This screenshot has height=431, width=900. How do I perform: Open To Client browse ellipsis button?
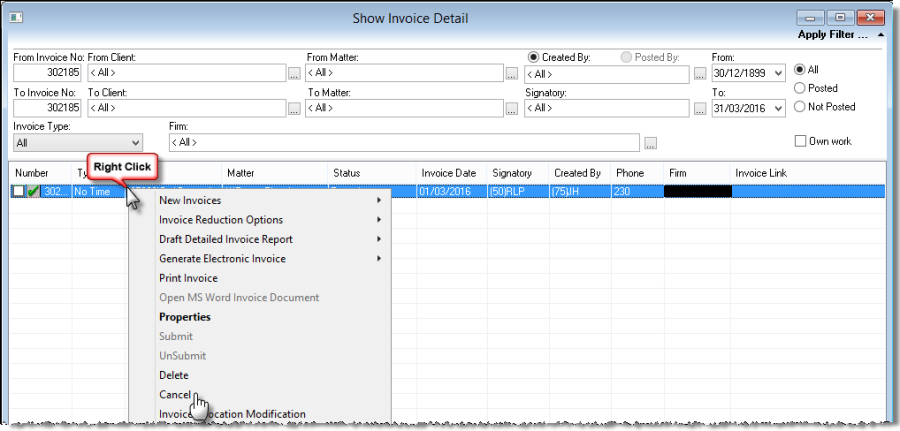(294, 108)
